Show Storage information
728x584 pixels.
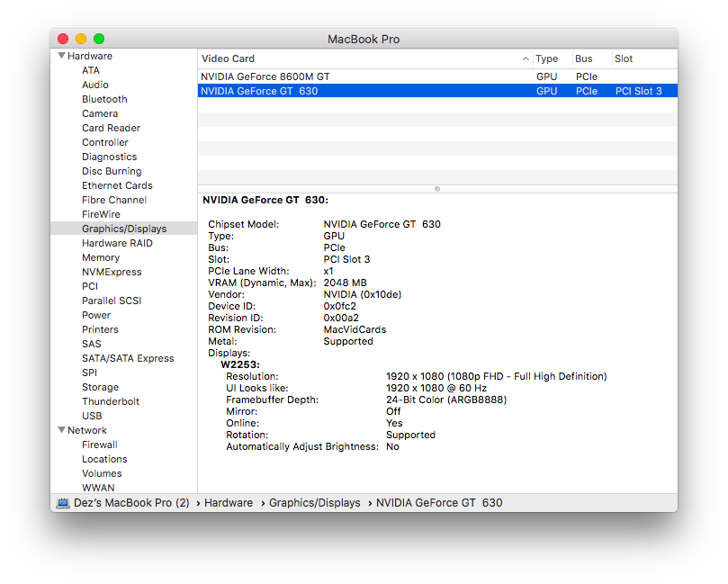click(100, 387)
